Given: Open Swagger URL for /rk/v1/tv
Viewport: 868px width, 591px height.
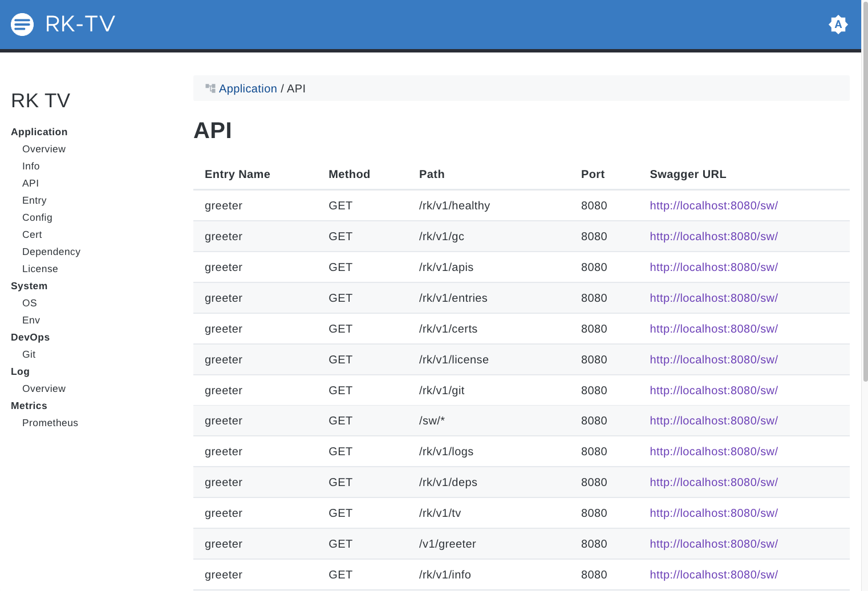Looking at the screenshot, I should coord(713,513).
